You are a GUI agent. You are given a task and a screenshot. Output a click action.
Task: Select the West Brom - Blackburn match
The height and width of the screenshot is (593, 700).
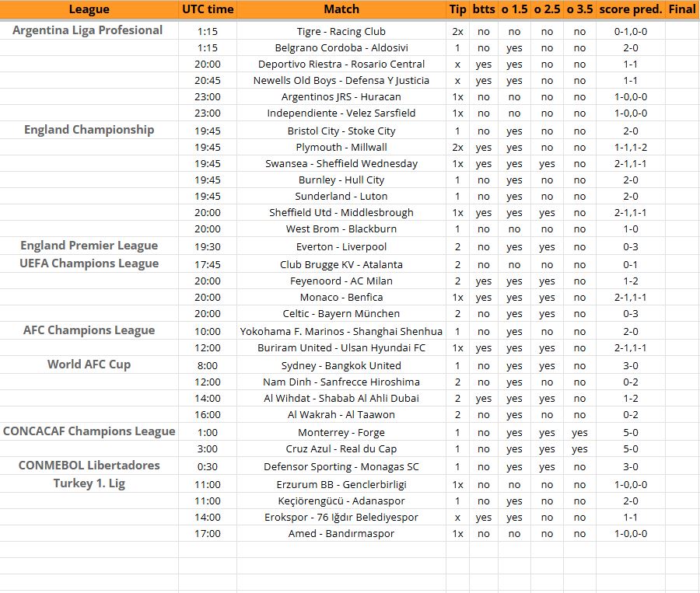coord(341,229)
